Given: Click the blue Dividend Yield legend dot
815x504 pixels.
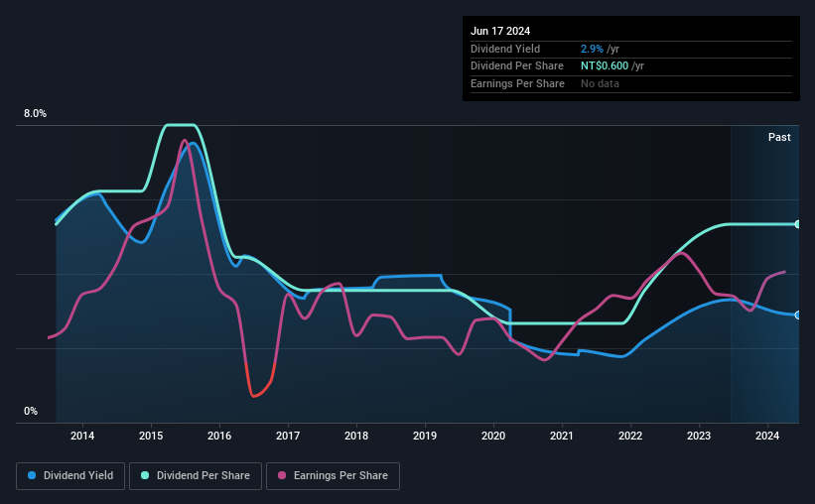Looking at the screenshot, I should coord(32,475).
